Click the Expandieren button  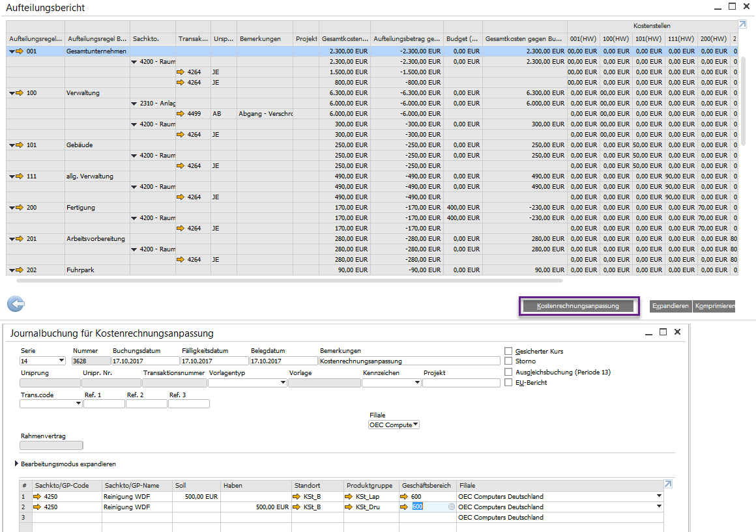point(671,306)
